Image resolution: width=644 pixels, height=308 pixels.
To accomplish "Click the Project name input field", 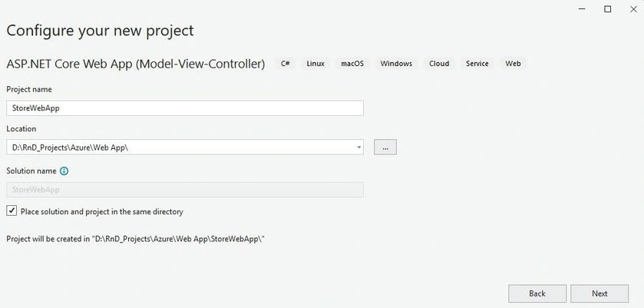I will (185, 108).
